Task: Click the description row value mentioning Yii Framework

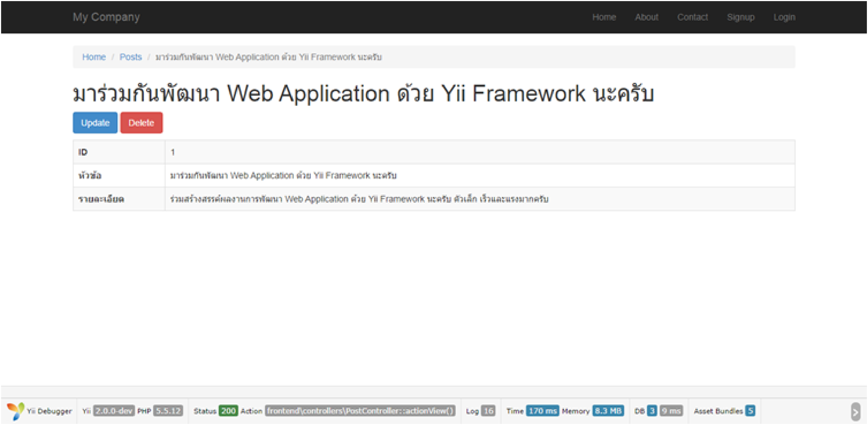Action: tap(480, 199)
